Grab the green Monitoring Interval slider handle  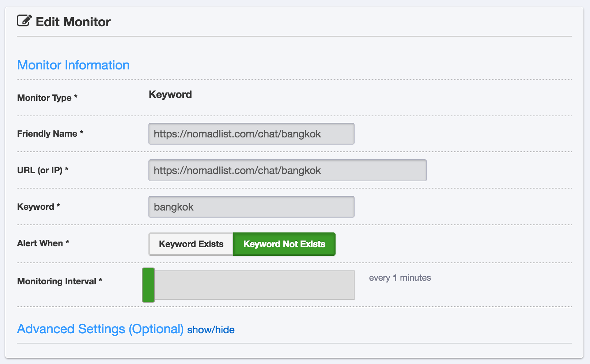point(148,285)
